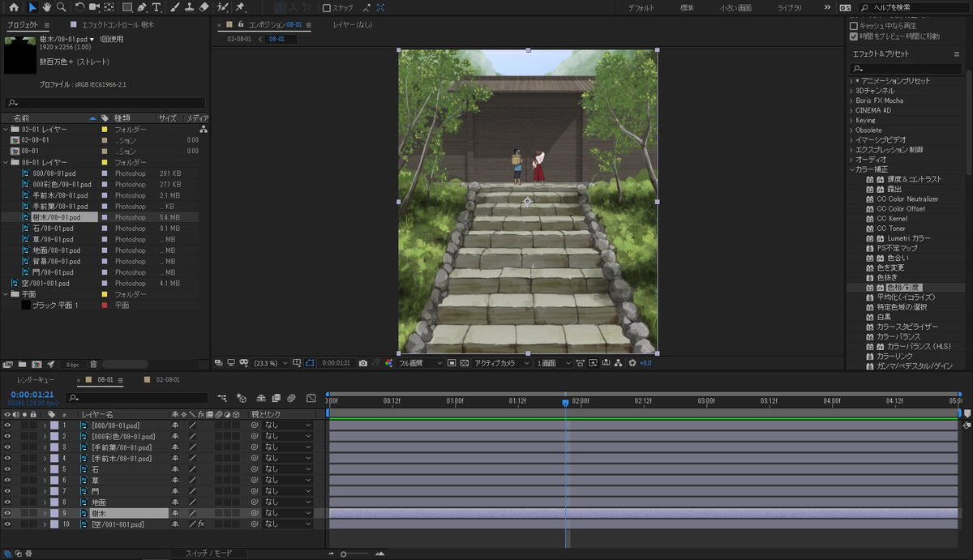This screenshot has width=973, height=560.
Task: Select the 小さい画面 workspace
Action: tap(735, 7)
